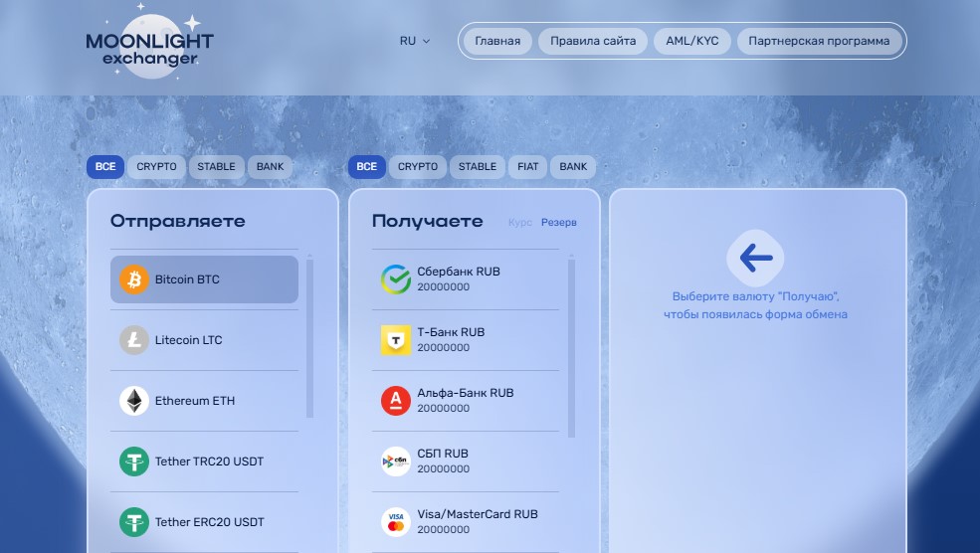Click the СБП payment system icon
This screenshot has width=980, height=553.
point(396,461)
